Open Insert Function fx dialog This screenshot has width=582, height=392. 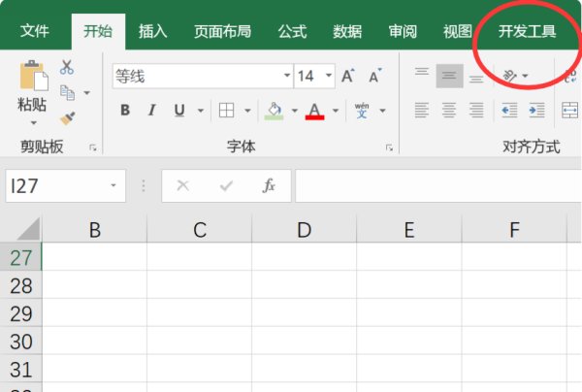point(269,185)
